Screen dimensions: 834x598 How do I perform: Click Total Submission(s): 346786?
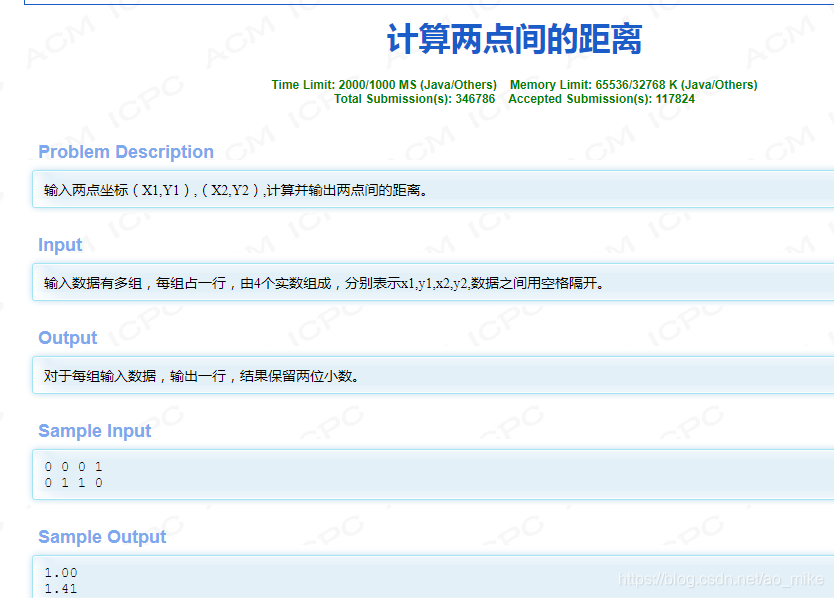coord(414,99)
